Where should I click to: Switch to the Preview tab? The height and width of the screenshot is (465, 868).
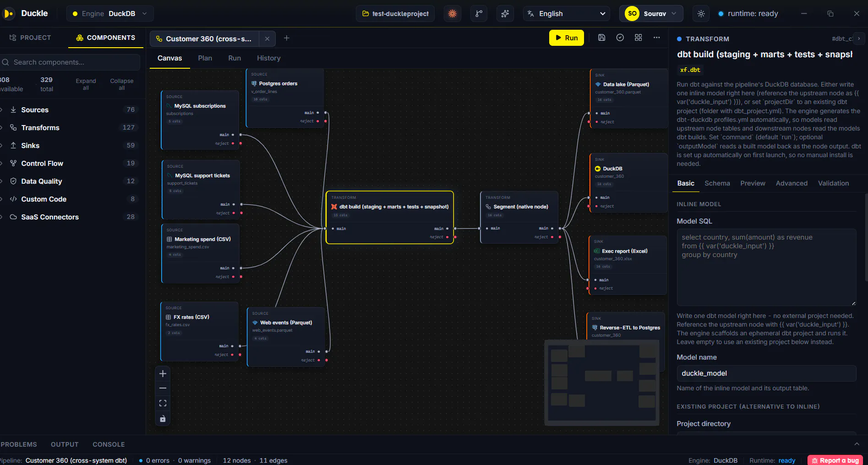pyautogui.click(x=753, y=183)
